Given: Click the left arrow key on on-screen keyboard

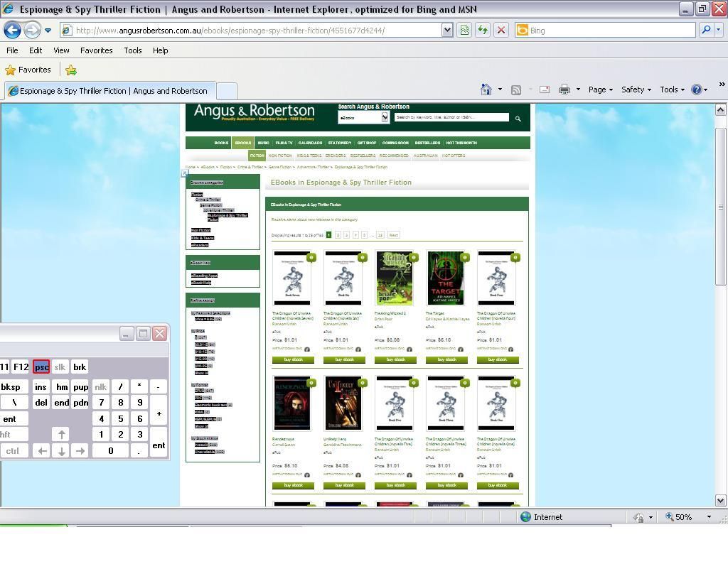Looking at the screenshot, I should pyautogui.click(x=42, y=451).
